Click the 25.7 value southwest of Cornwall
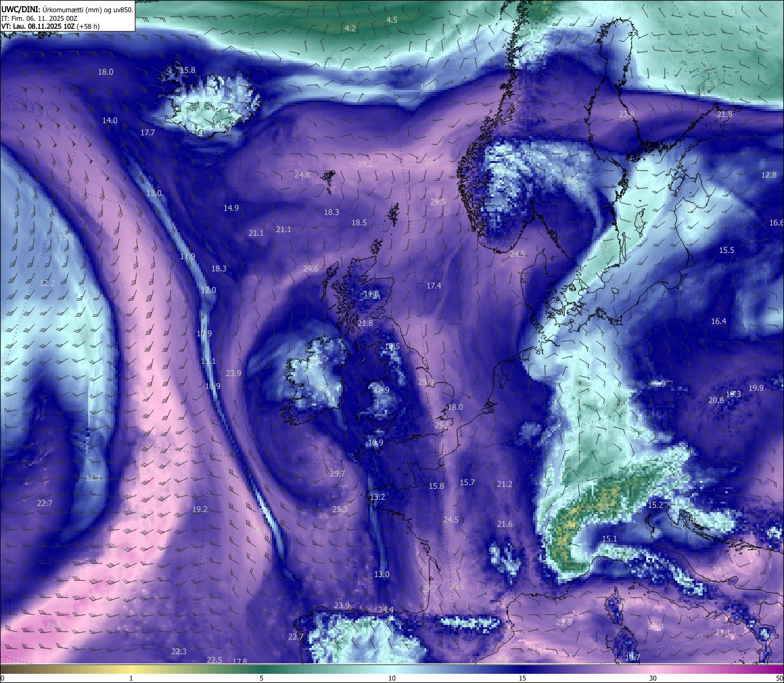The height and width of the screenshot is (683, 784). pyautogui.click(x=337, y=474)
